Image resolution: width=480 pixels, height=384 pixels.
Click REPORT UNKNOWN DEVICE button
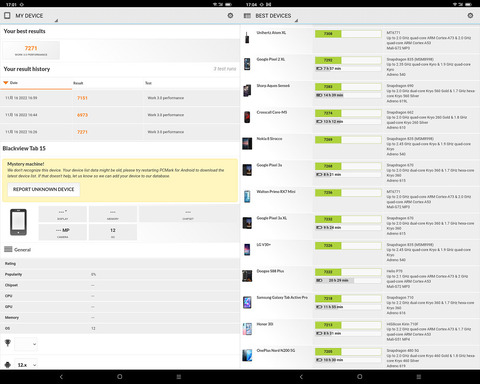(44, 189)
